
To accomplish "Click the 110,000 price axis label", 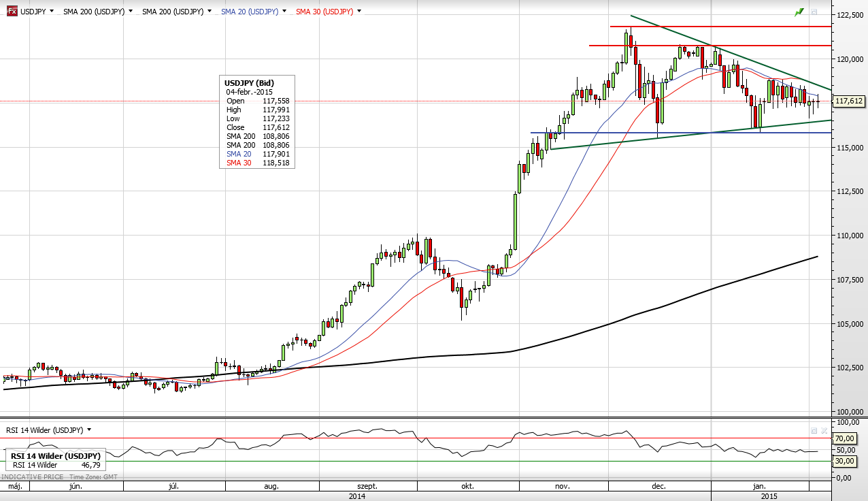I will click(x=850, y=236).
